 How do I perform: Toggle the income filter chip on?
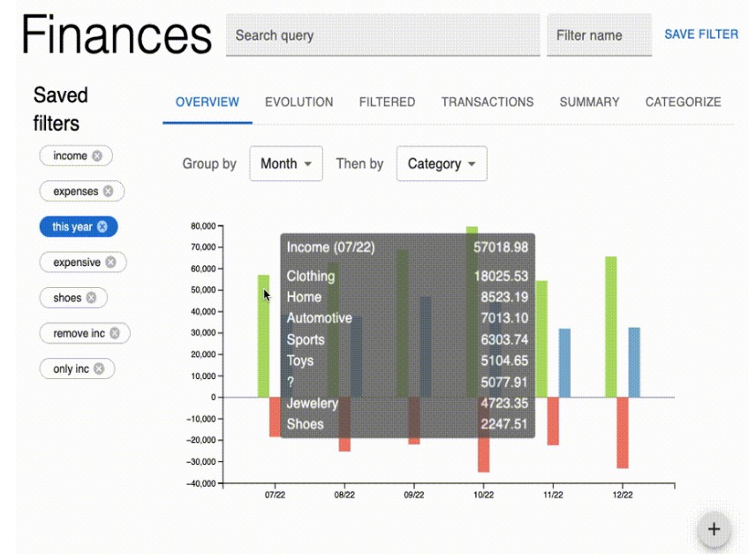coord(69,156)
